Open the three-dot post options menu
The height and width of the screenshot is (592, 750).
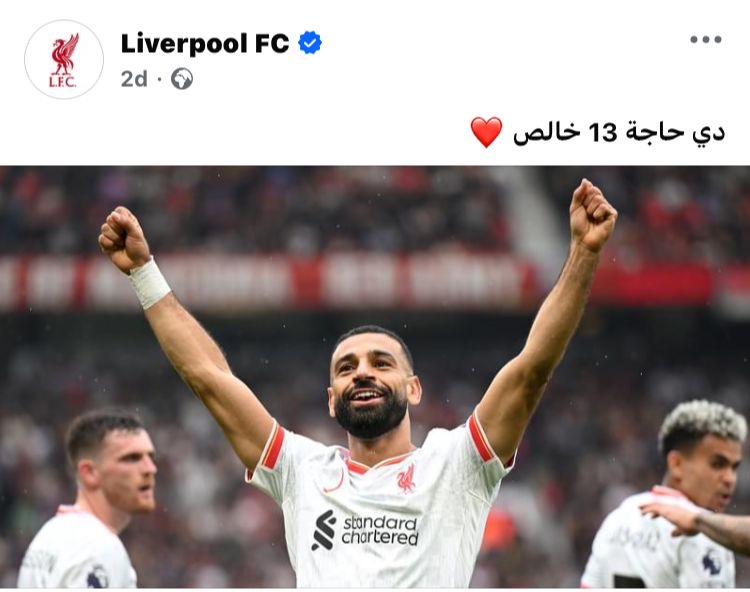(706, 40)
